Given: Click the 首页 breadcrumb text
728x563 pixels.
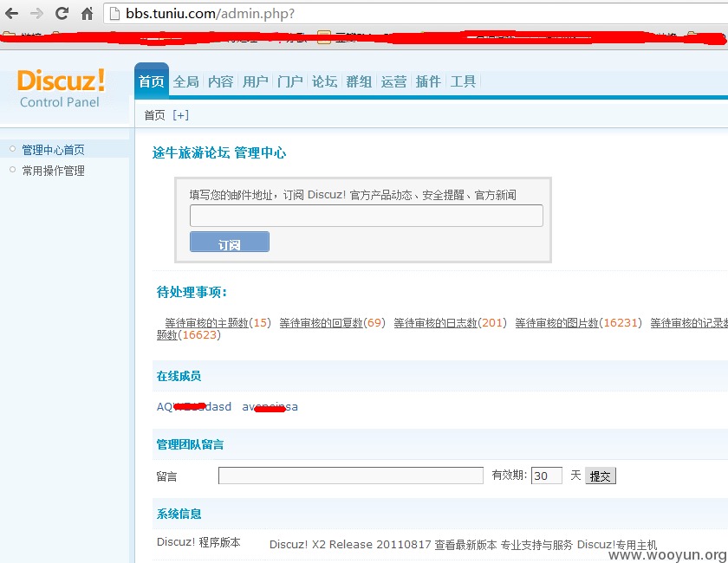Looking at the screenshot, I should [154, 115].
